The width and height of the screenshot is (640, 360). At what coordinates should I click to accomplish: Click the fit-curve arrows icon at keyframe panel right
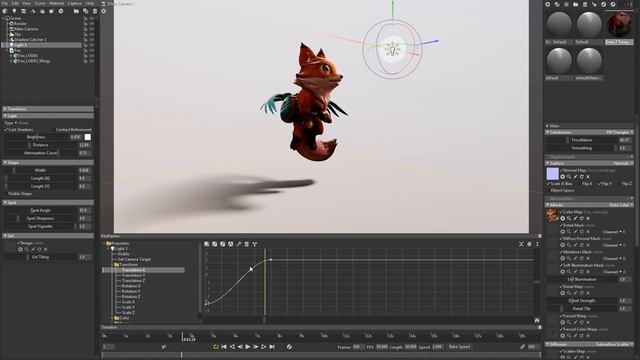(x=521, y=244)
